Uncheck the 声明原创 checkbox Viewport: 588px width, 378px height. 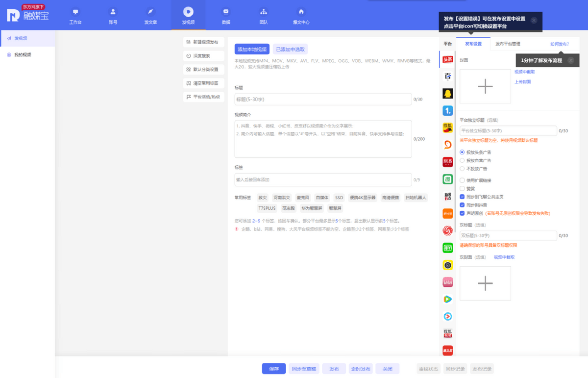coord(462,213)
